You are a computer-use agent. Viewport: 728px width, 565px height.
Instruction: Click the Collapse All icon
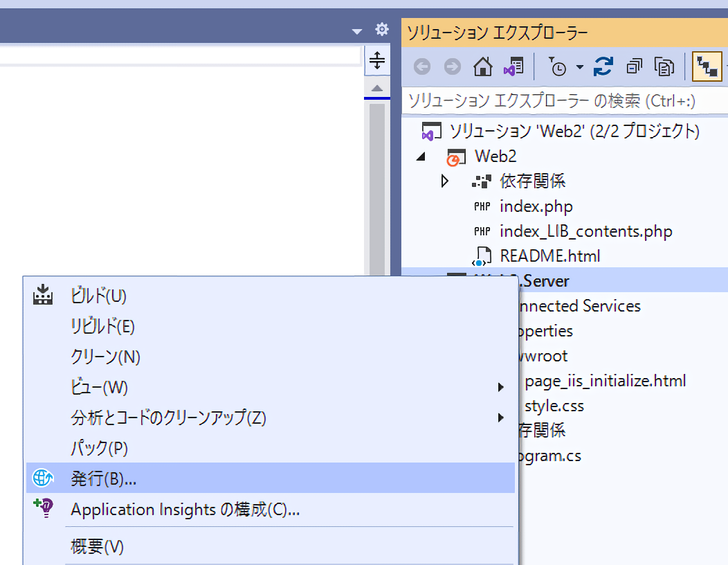tap(634, 66)
